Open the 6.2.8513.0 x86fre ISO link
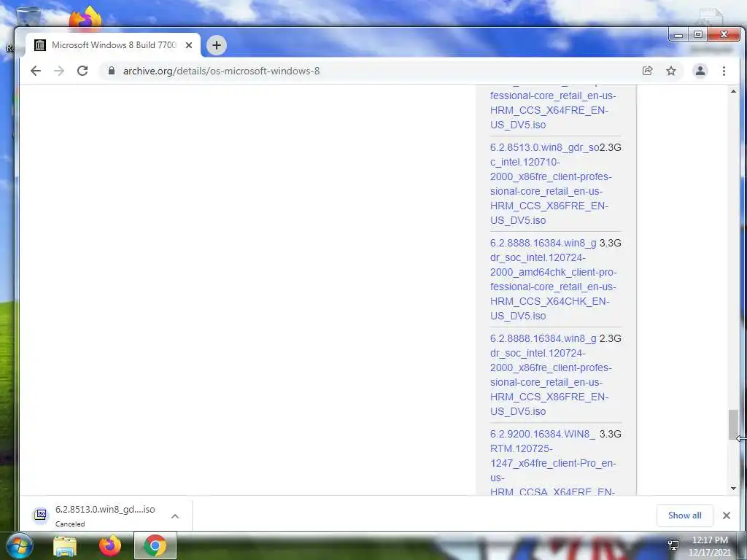747x560 pixels. point(551,184)
